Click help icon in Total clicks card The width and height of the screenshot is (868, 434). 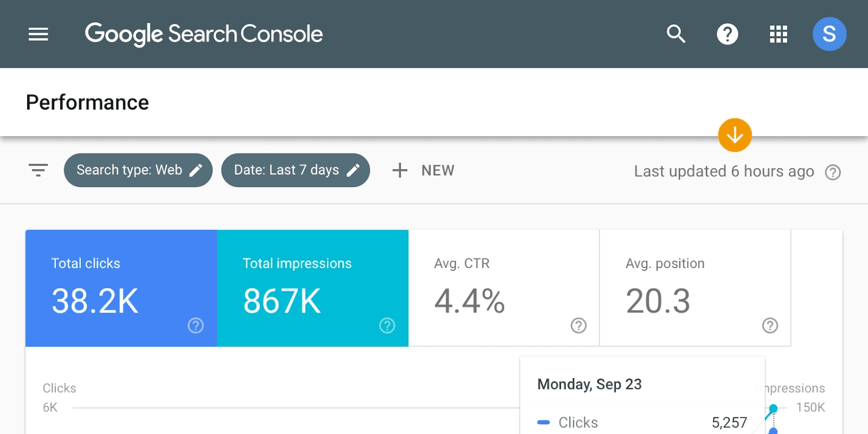[195, 325]
